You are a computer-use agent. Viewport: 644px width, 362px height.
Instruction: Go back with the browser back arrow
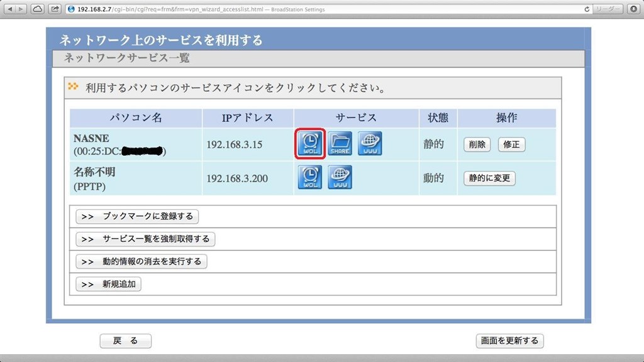coord(10,9)
